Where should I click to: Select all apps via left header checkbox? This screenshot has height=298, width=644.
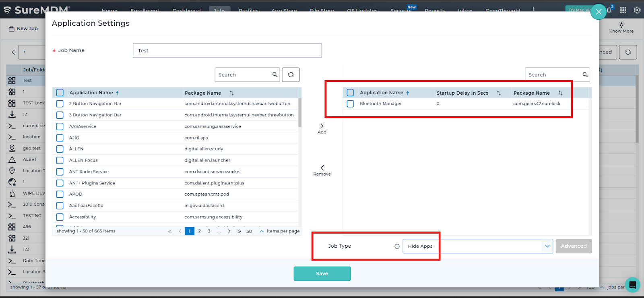pyautogui.click(x=60, y=93)
